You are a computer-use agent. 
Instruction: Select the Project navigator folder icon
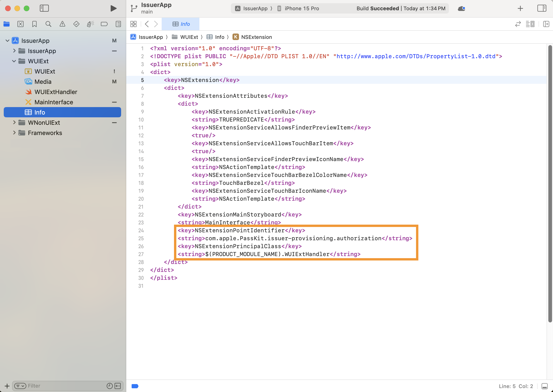pos(7,24)
